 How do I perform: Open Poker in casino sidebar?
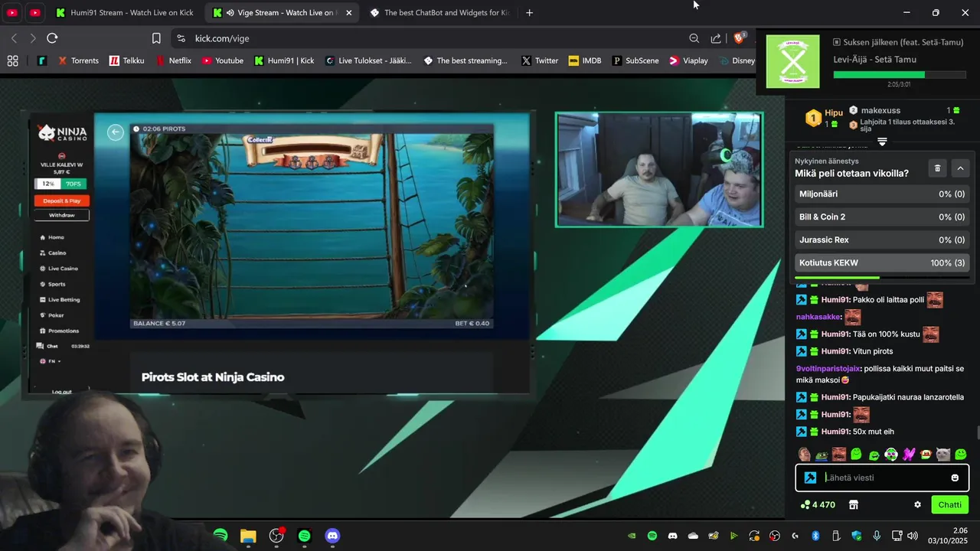pos(51,315)
